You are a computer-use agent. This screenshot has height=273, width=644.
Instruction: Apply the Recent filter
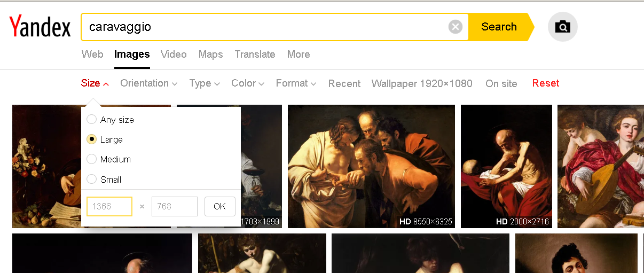pos(344,83)
